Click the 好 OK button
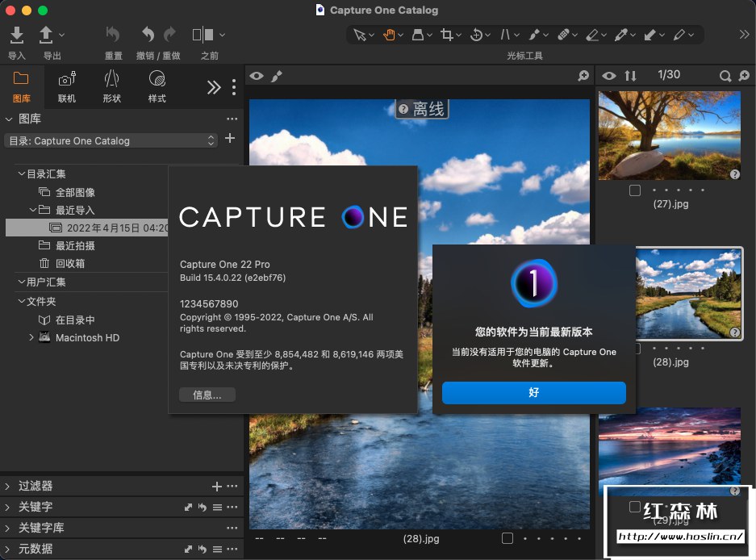 [x=533, y=393]
